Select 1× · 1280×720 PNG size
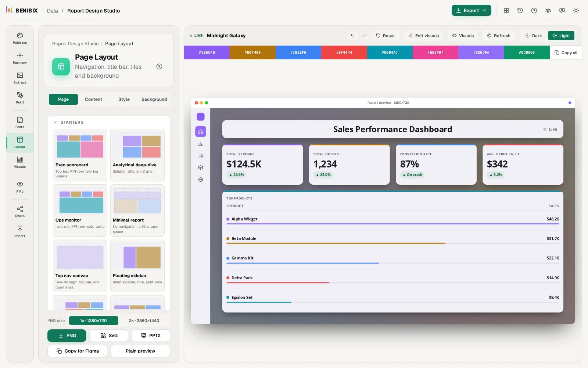The height and width of the screenshot is (368, 588). pos(93,321)
